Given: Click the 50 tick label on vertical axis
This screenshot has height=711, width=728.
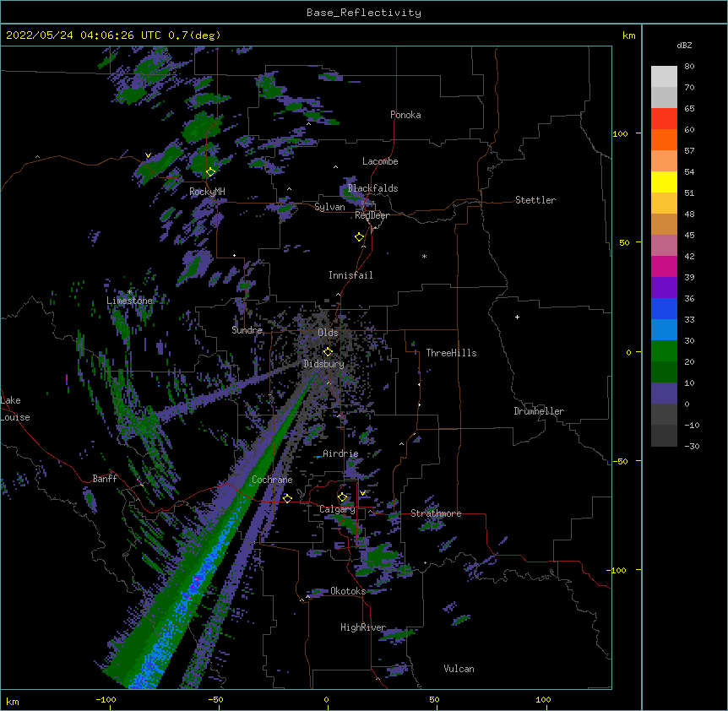Looking at the screenshot, I should 624,242.
